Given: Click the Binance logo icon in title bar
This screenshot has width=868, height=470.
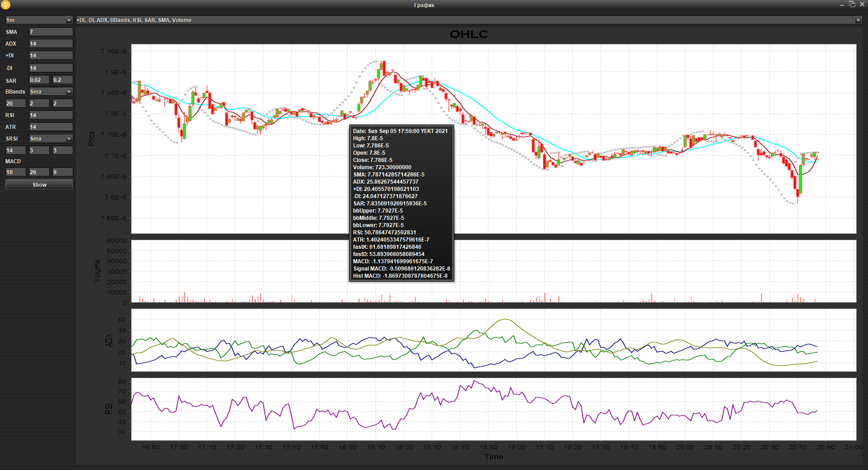Looking at the screenshot, I should pos(5,5).
